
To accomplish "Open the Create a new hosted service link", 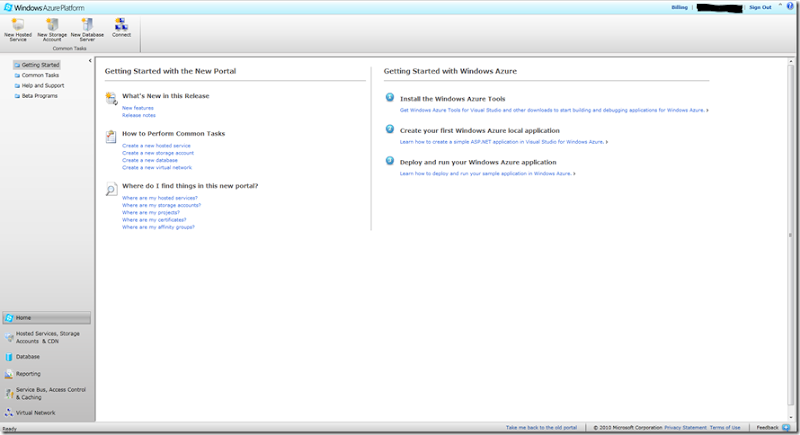I will 156,145.
